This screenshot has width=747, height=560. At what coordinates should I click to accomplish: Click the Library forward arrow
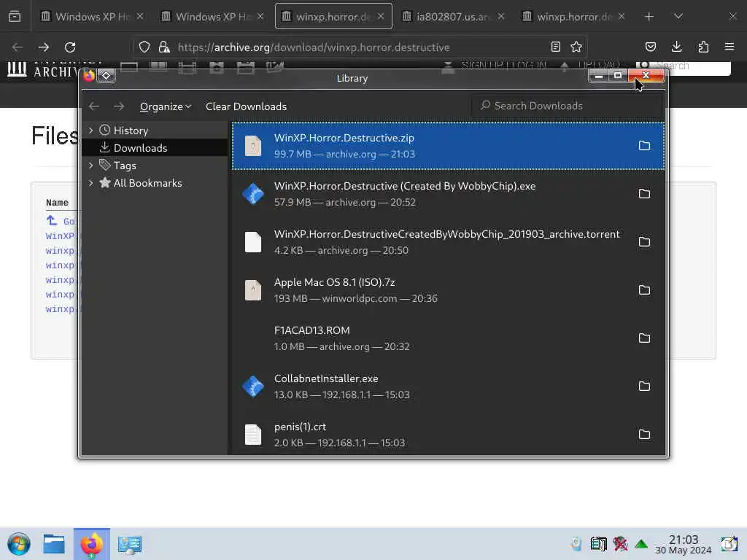[x=119, y=106]
